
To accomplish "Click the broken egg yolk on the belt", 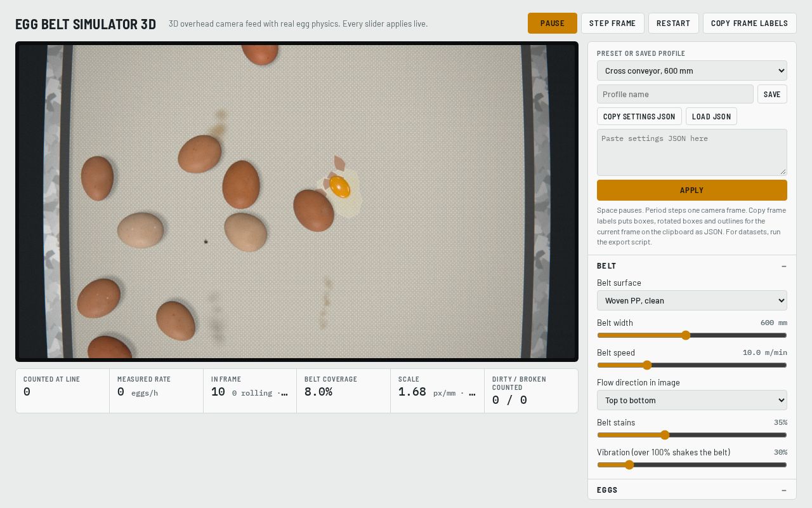I will [339, 187].
